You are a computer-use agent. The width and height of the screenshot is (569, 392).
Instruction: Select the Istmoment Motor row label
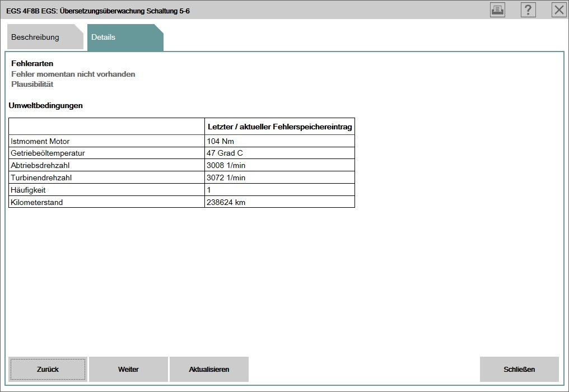coord(40,141)
